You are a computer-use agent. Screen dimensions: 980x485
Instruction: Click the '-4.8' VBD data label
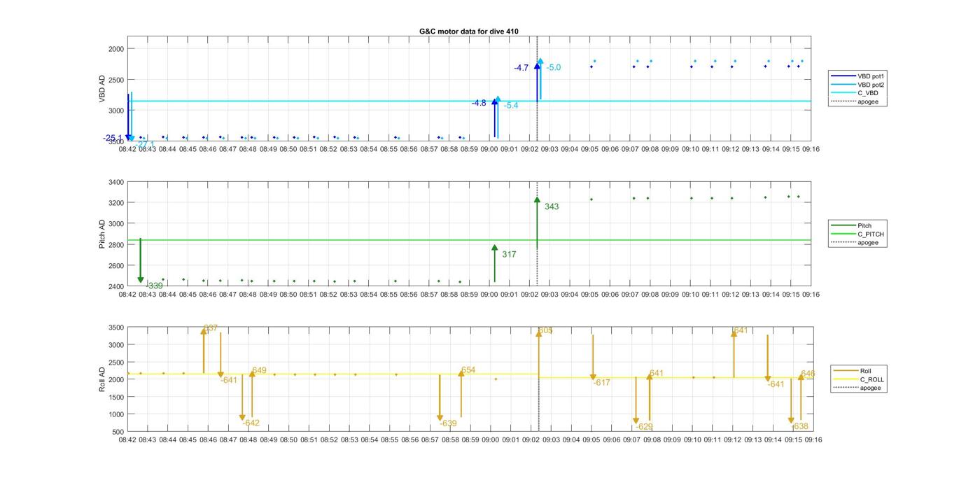[x=479, y=103]
